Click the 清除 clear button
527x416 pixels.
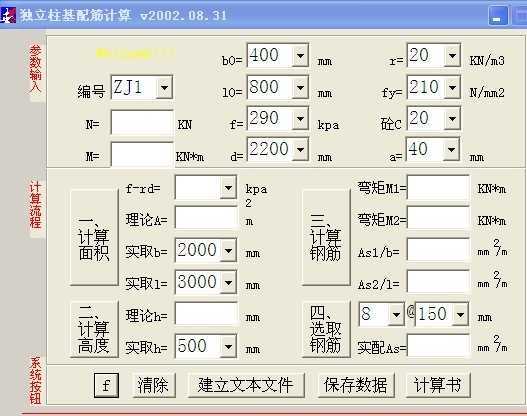point(154,385)
